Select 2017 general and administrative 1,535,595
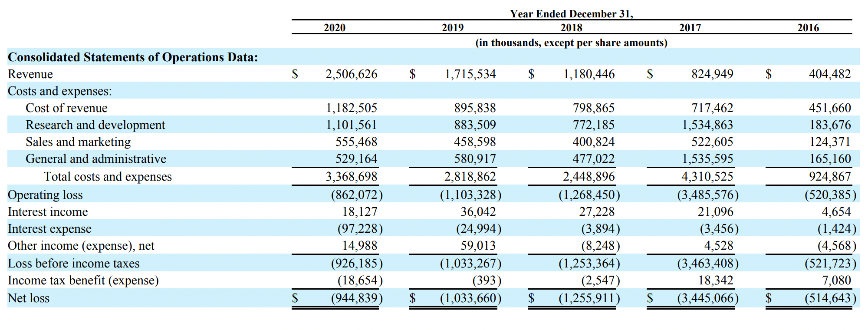 pyautogui.click(x=707, y=159)
